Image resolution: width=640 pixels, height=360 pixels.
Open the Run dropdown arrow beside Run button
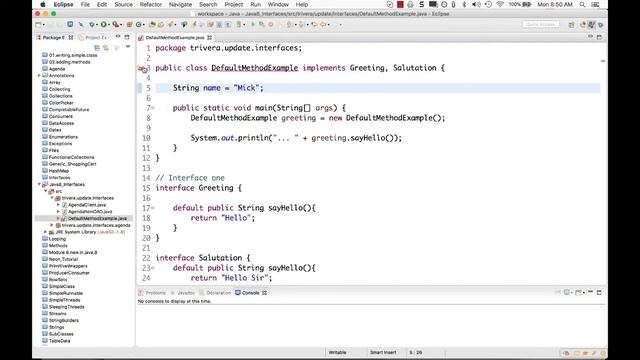click(109, 25)
